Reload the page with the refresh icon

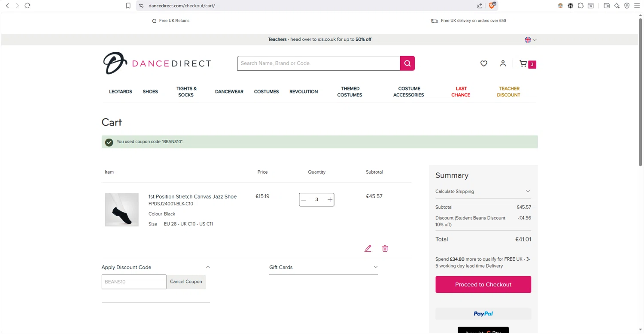click(x=27, y=6)
